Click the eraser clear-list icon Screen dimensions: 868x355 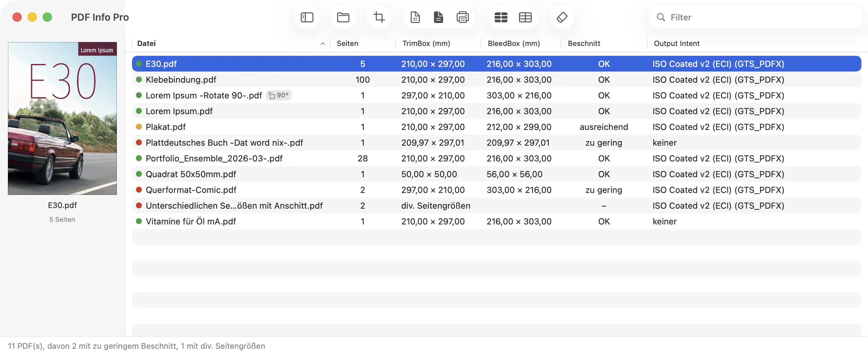coord(562,17)
